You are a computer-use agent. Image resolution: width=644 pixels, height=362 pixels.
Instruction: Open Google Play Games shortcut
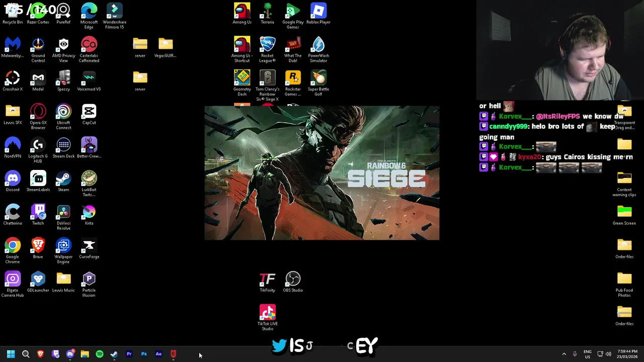pyautogui.click(x=293, y=16)
